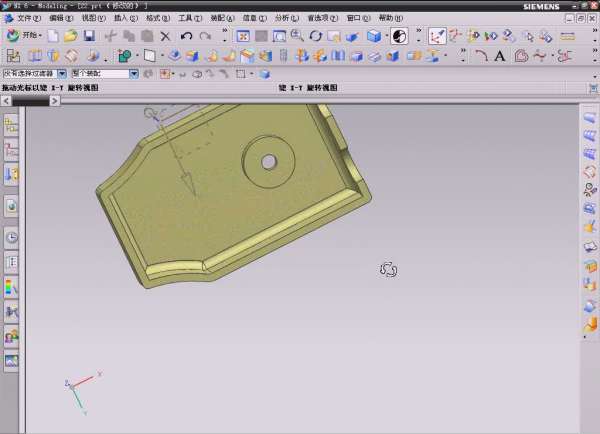This screenshot has width=600, height=434.
Task: Click the blue shaded cube rendering icon
Action: (374, 36)
